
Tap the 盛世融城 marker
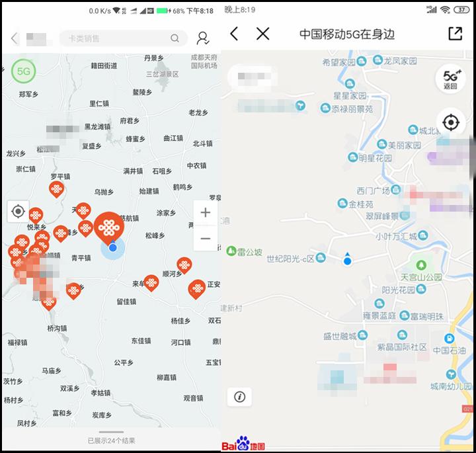pos(362,335)
